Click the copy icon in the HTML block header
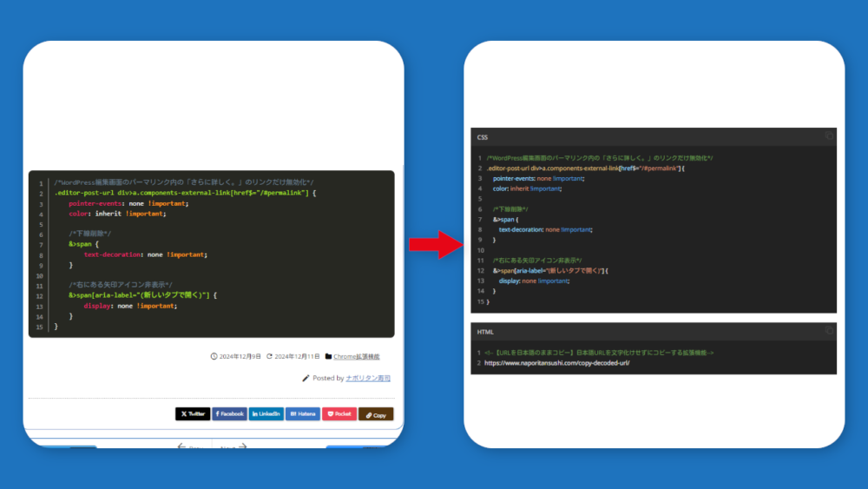The width and height of the screenshot is (868, 489). click(829, 331)
